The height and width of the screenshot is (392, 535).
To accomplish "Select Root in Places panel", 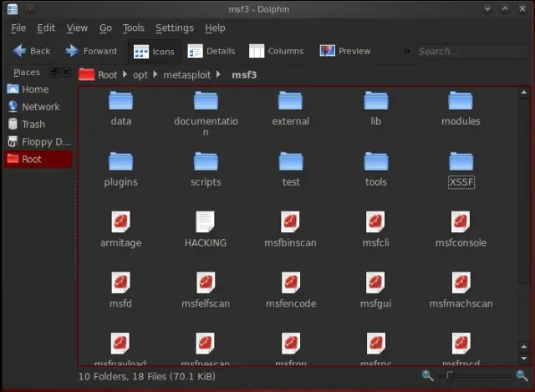I will pos(38,159).
